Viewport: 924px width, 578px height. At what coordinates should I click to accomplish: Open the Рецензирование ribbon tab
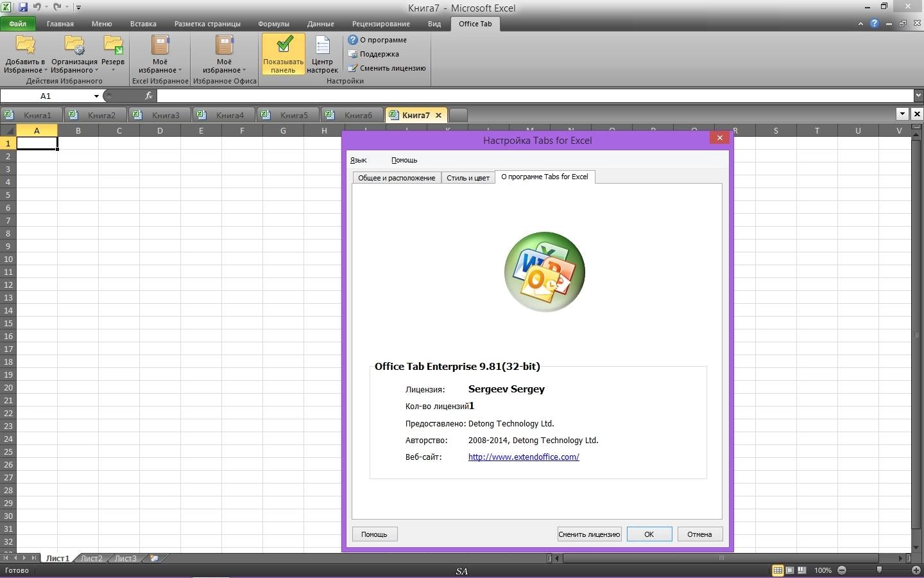381,24
